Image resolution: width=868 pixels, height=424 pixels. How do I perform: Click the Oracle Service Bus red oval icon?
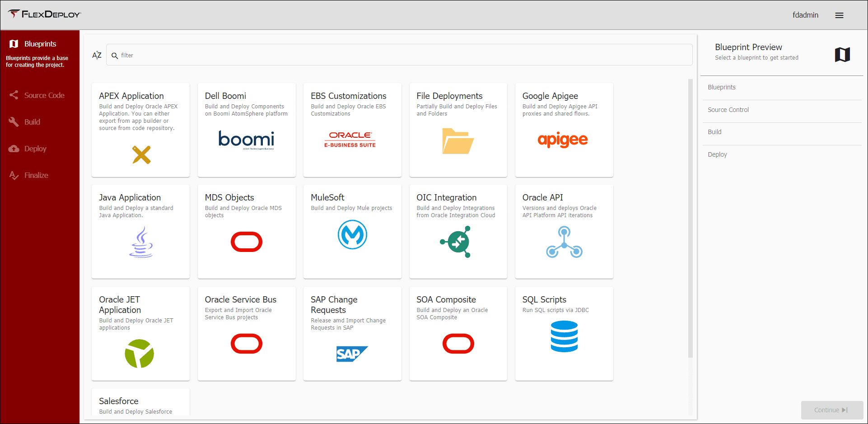[x=247, y=344]
